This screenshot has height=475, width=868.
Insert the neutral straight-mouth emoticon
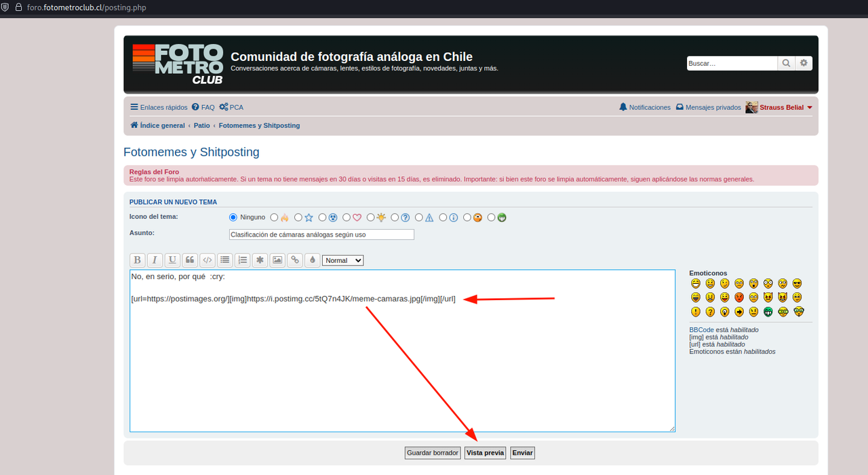tap(753, 312)
